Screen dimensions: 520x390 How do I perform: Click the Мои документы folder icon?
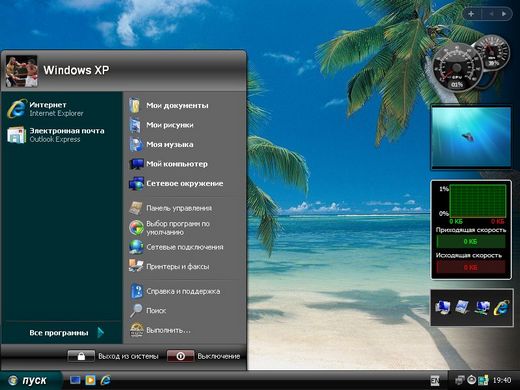[x=135, y=105]
